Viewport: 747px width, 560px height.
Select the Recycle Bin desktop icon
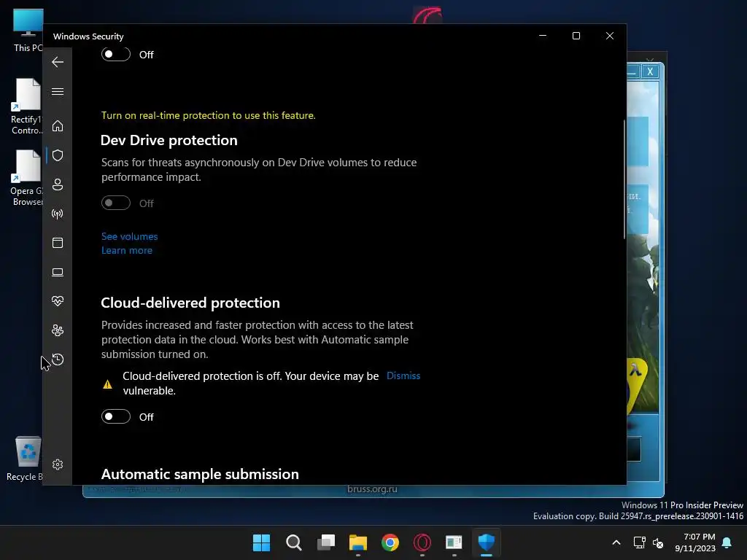(x=26, y=459)
